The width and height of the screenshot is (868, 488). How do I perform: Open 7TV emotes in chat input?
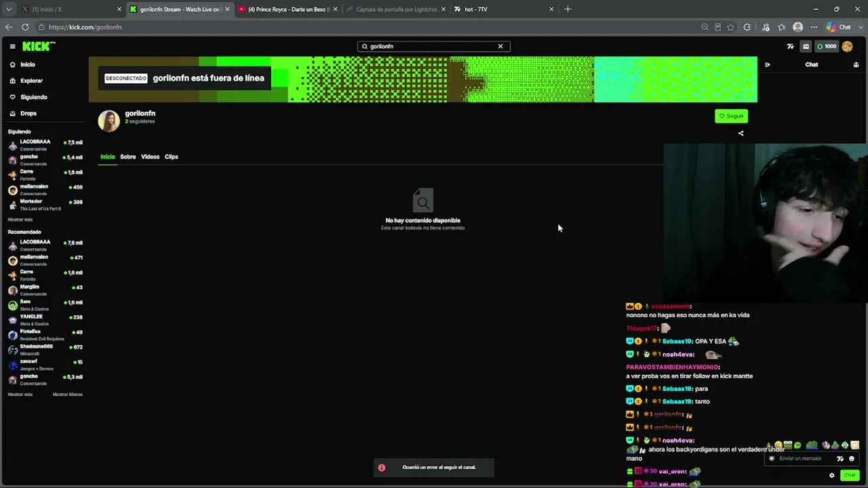(840, 459)
